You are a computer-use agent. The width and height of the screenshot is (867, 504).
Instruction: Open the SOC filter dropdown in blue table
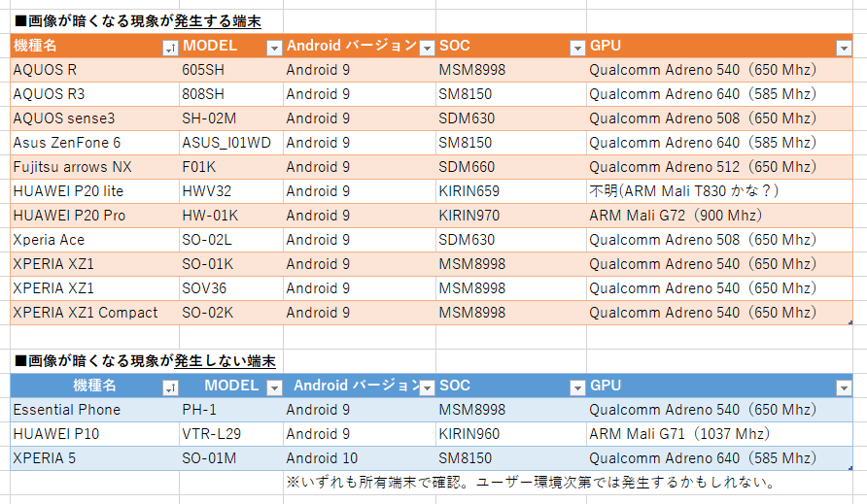pos(577,388)
